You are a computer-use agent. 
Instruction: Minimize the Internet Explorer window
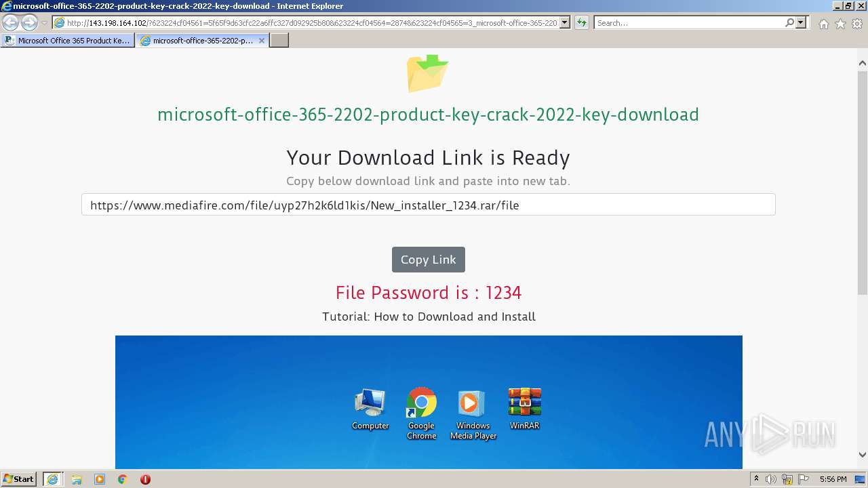click(837, 5)
